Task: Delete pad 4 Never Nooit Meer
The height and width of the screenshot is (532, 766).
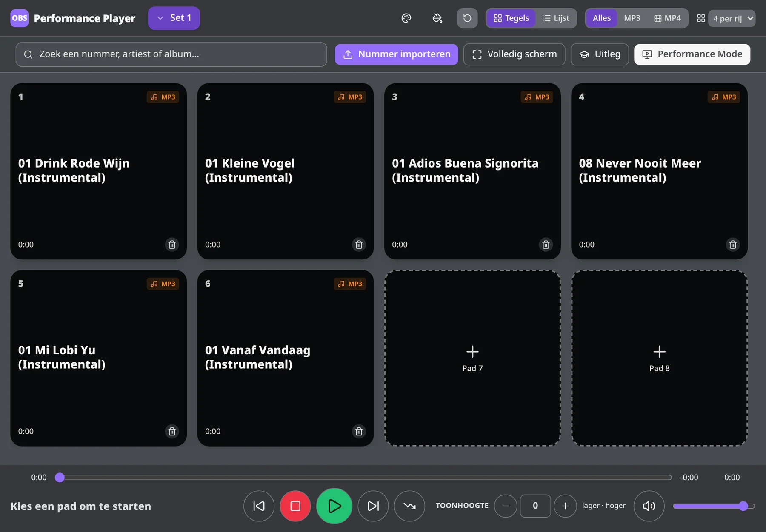Action: pos(733,245)
